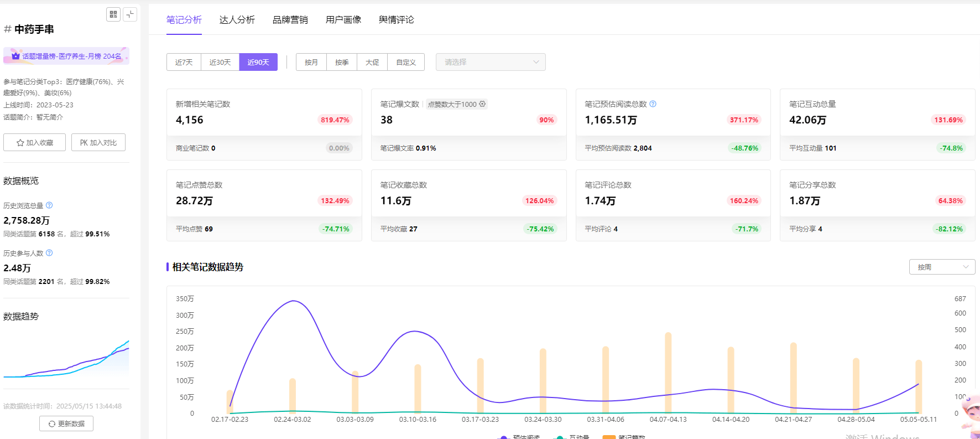This screenshot has height=439, width=980.
Task: Click the 更新数据 refresh button
Action: [66, 423]
